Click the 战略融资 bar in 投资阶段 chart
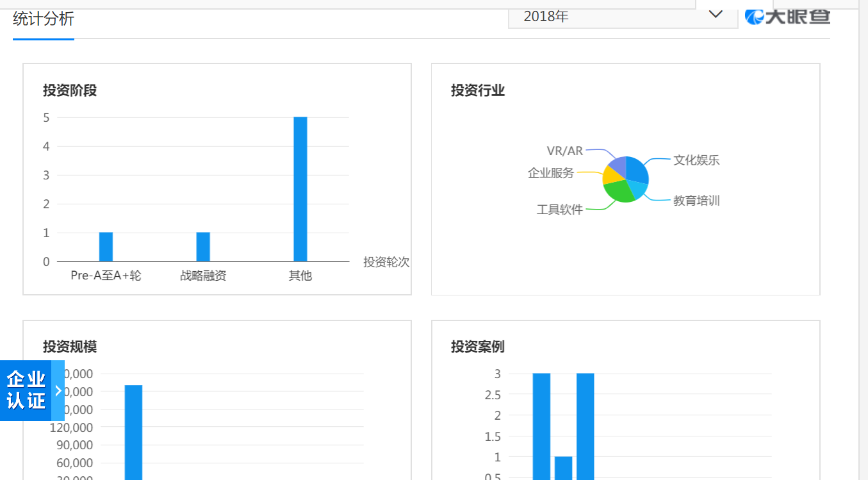Viewport: 868px width, 480px height. (x=203, y=247)
